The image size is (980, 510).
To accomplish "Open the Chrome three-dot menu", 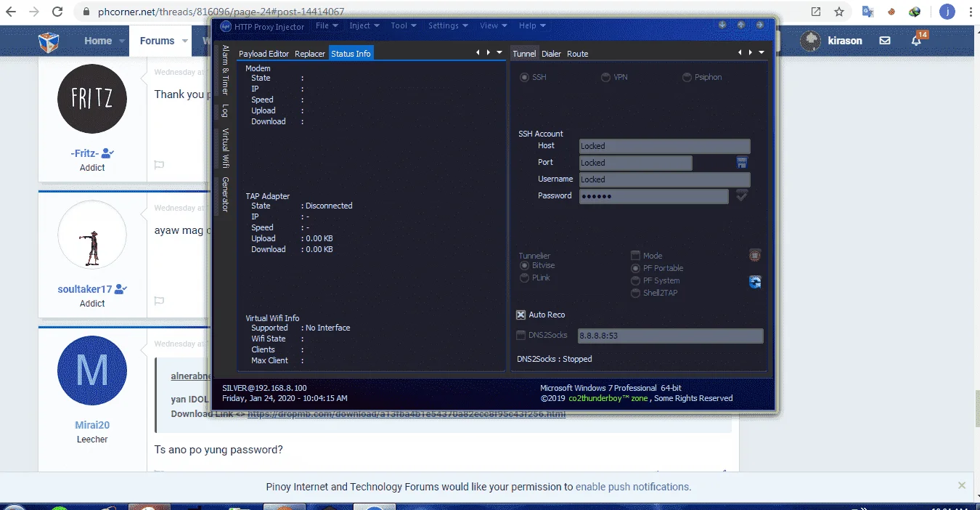I will [x=970, y=12].
